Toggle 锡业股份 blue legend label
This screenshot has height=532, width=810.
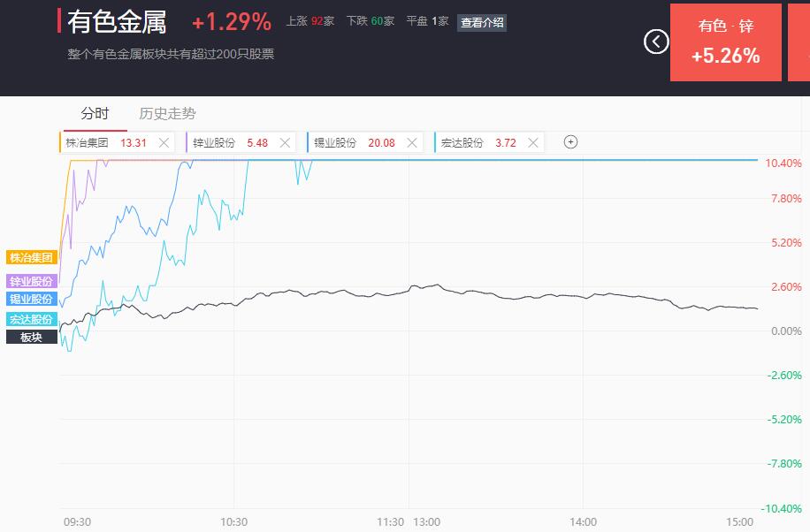[x=32, y=299]
